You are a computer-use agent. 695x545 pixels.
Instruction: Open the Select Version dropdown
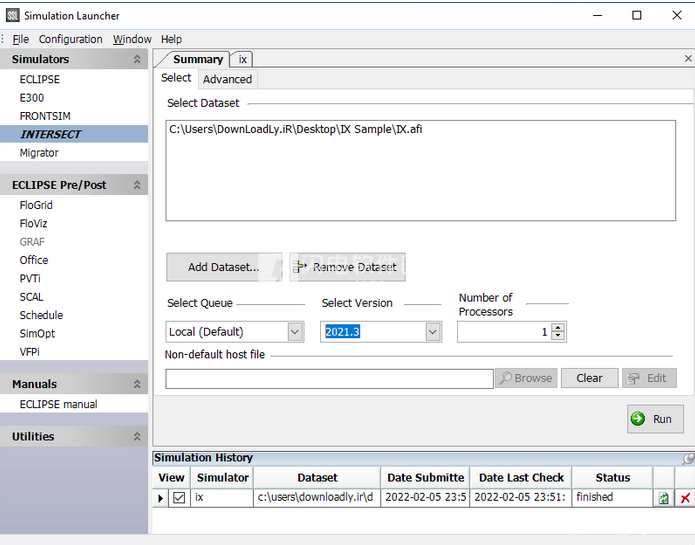pos(433,331)
